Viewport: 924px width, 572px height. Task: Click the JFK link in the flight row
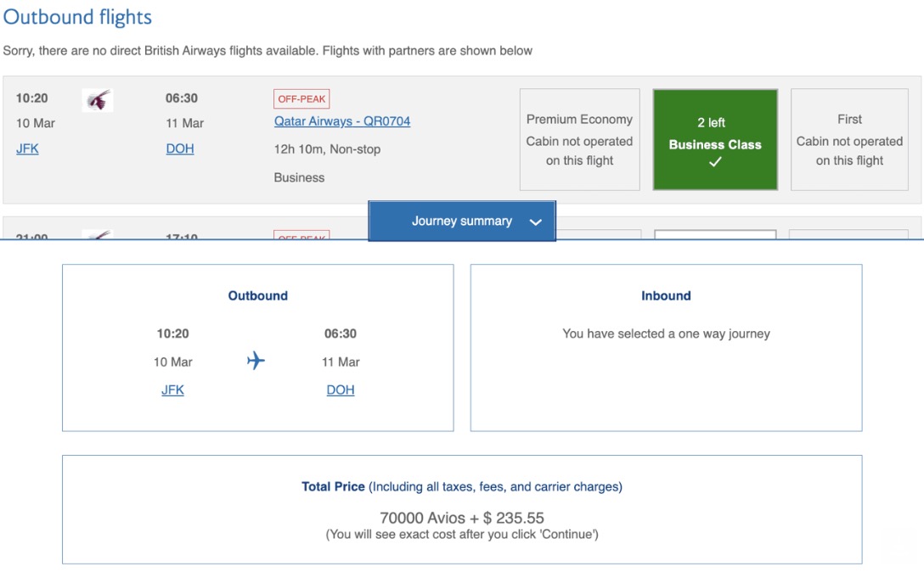(x=27, y=149)
